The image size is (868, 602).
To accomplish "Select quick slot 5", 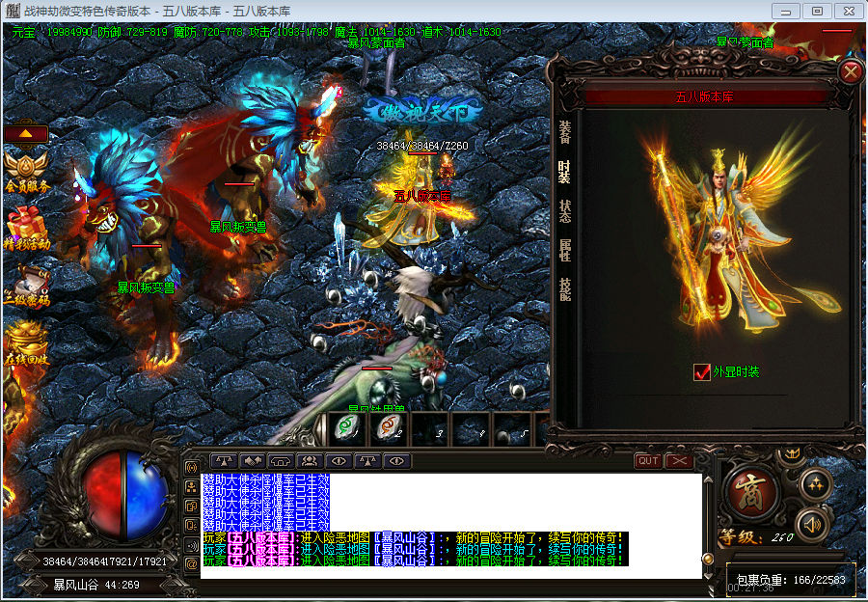I will 513,428.
